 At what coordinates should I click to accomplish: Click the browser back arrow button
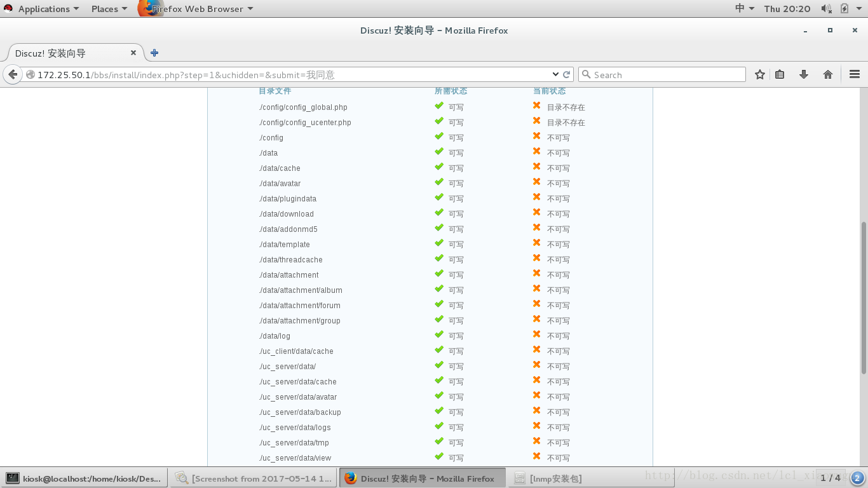pos(13,74)
